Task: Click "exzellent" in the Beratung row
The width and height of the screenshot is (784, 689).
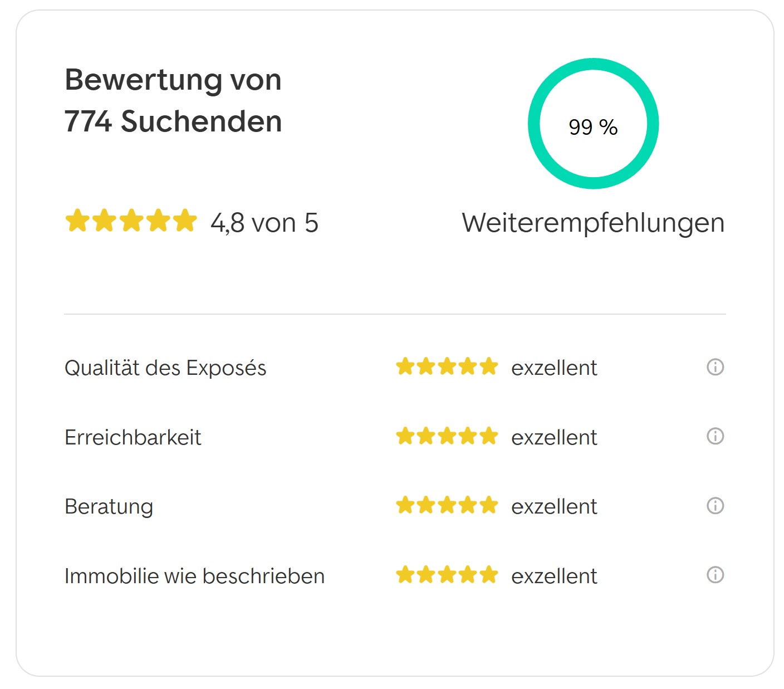Action: [554, 507]
